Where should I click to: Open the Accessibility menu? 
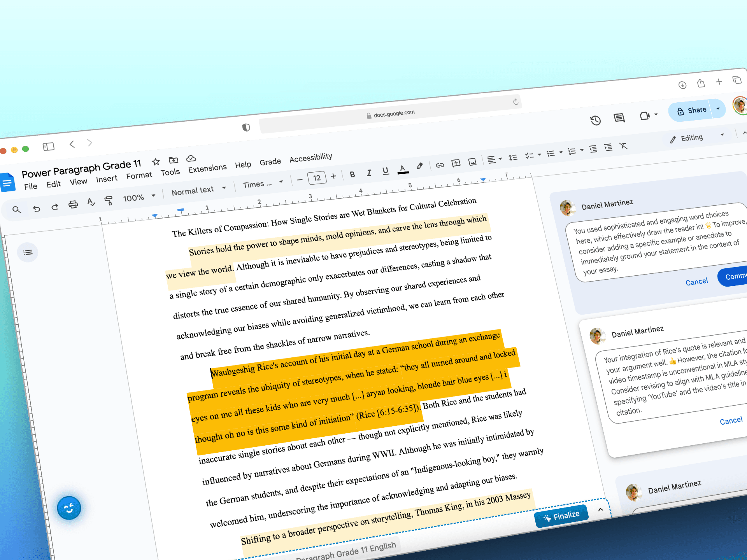coord(310,157)
